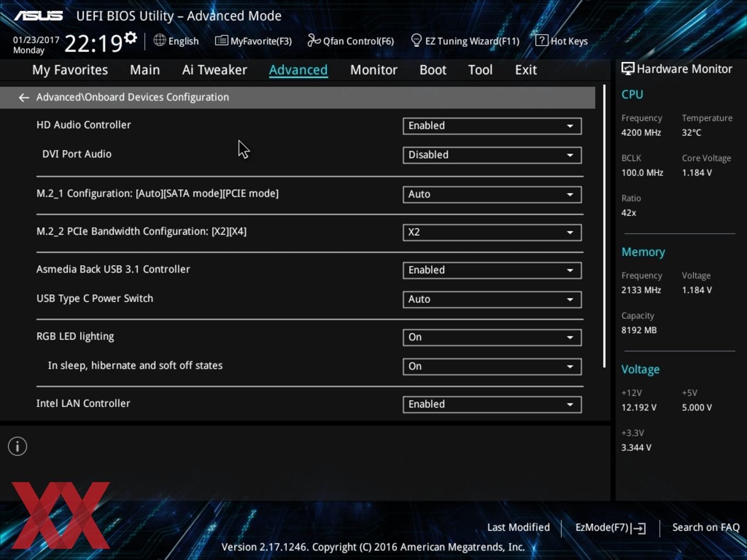Click the 22:19 clock display
This screenshot has height=560, width=747.
[x=93, y=43]
